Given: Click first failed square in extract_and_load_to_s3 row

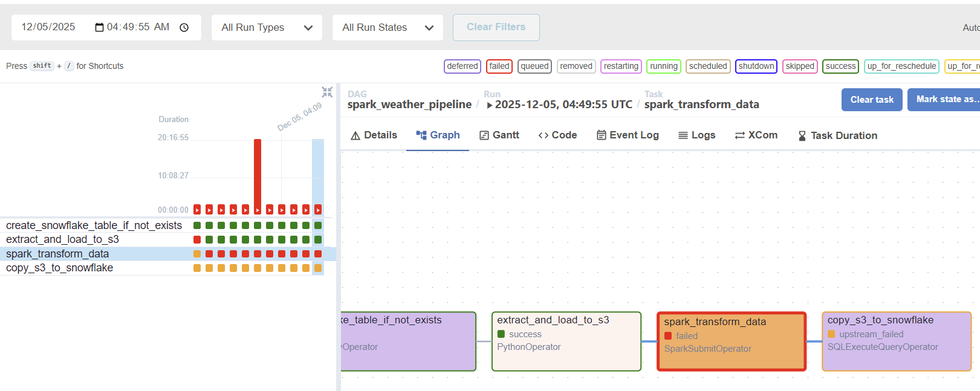Looking at the screenshot, I should [197, 239].
